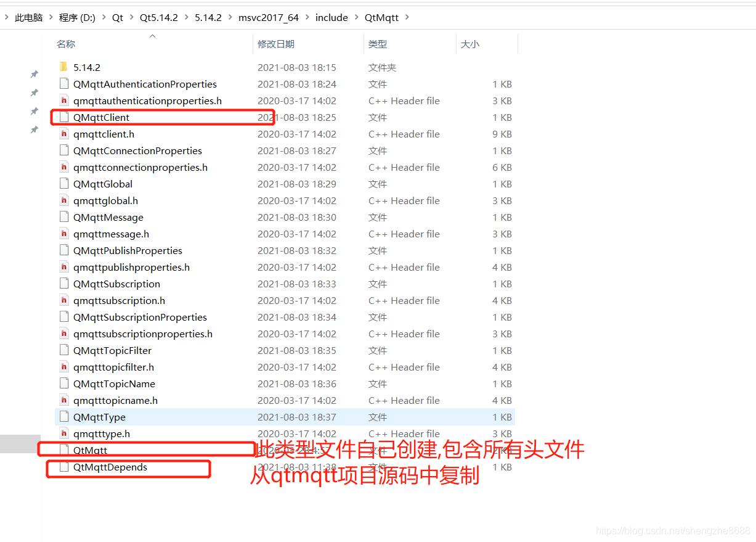This screenshot has width=756, height=542.
Task: Click the qmqttclient.h header file icon
Action: [64, 134]
